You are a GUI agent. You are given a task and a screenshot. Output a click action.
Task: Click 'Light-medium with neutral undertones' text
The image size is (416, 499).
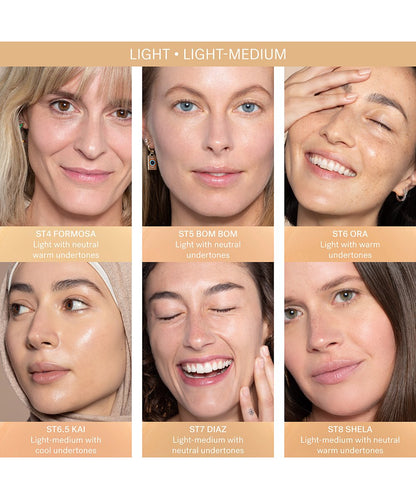coord(208,445)
